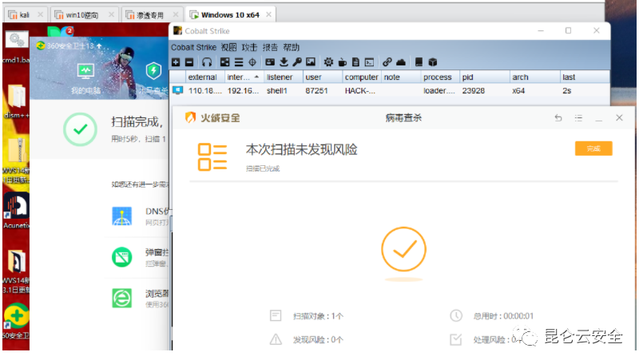643x364 pixels.
Task: Select the Windows beacon icon in session row
Action: 177,90
